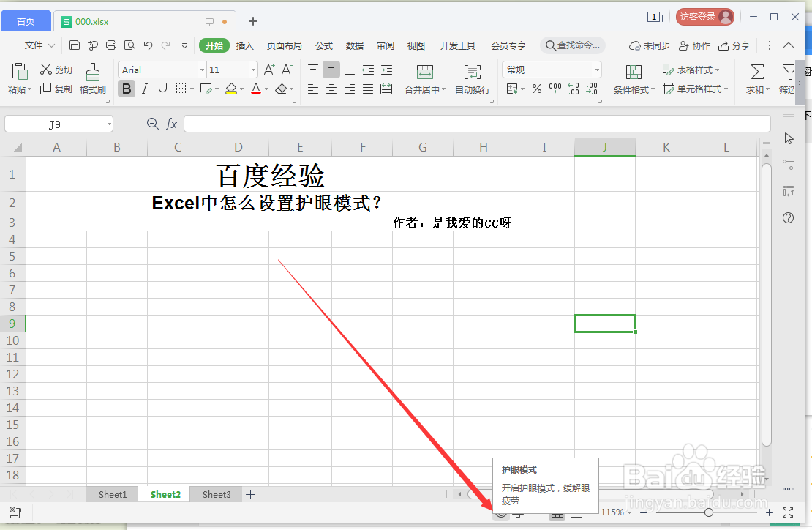Click the increase indent icon
This screenshot has width=812, height=530.
pos(386,70)
